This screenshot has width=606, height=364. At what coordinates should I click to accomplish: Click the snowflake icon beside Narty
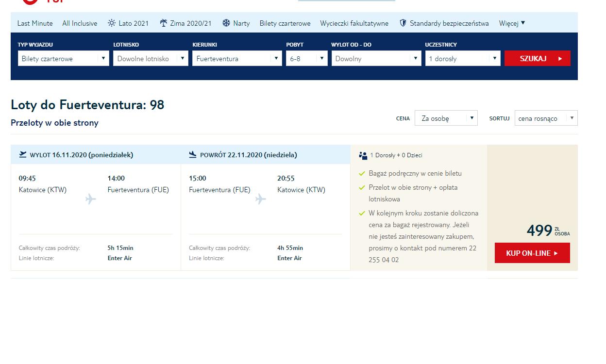point(226,23)
